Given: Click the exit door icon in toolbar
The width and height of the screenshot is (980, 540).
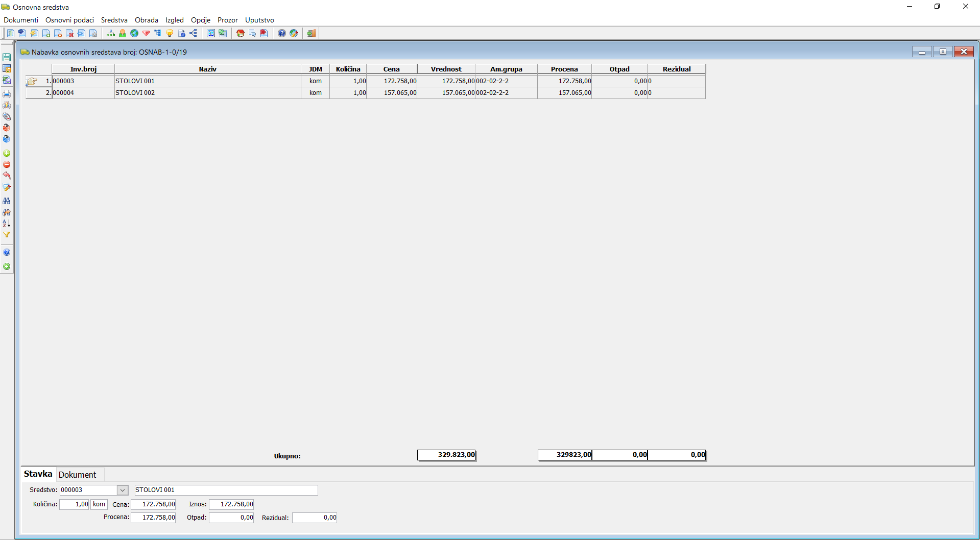Looking at the screenshot, I should tap(311, 33).
